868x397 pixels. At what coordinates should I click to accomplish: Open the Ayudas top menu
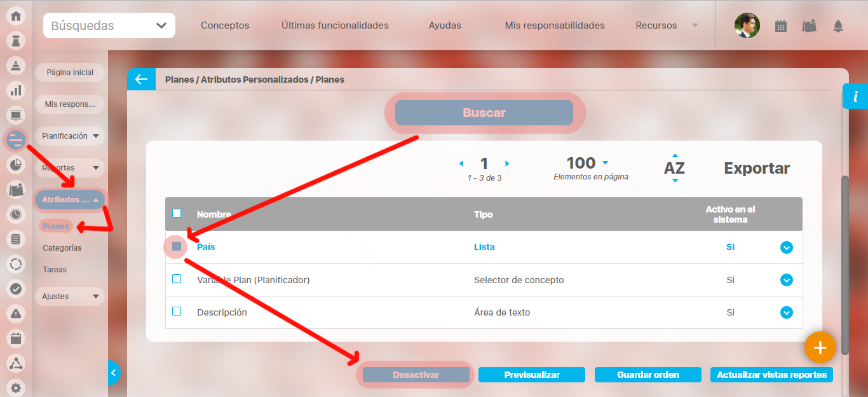(445, 25)
